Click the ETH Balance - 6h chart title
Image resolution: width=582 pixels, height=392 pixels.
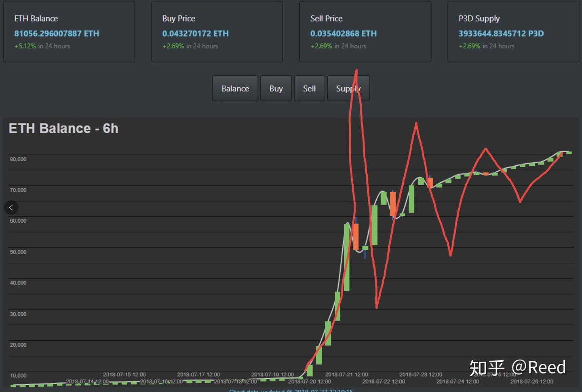click(x=63, y=129)
